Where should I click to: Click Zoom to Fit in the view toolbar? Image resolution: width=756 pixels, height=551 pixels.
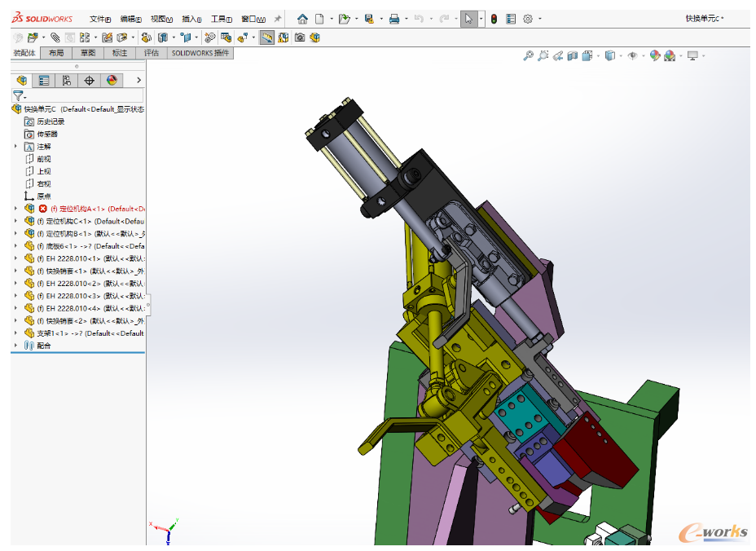coord(528,56)
